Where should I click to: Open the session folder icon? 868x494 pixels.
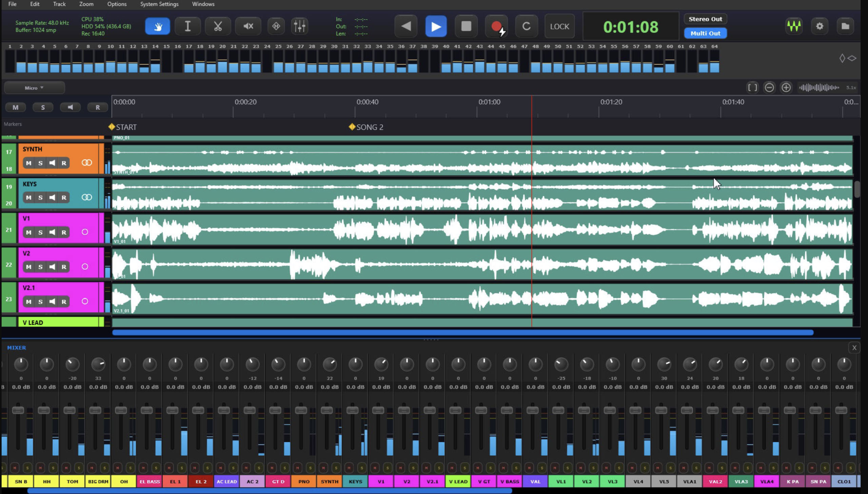coord(845,26)
